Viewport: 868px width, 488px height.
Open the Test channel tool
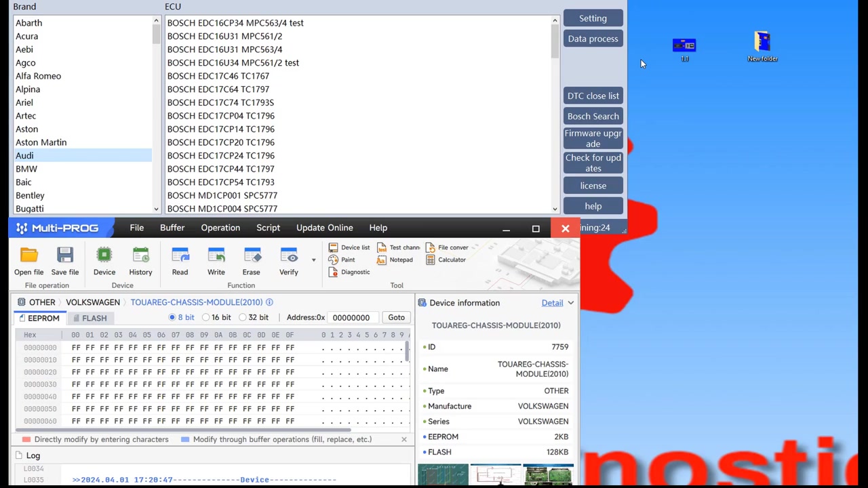point(398,247)
